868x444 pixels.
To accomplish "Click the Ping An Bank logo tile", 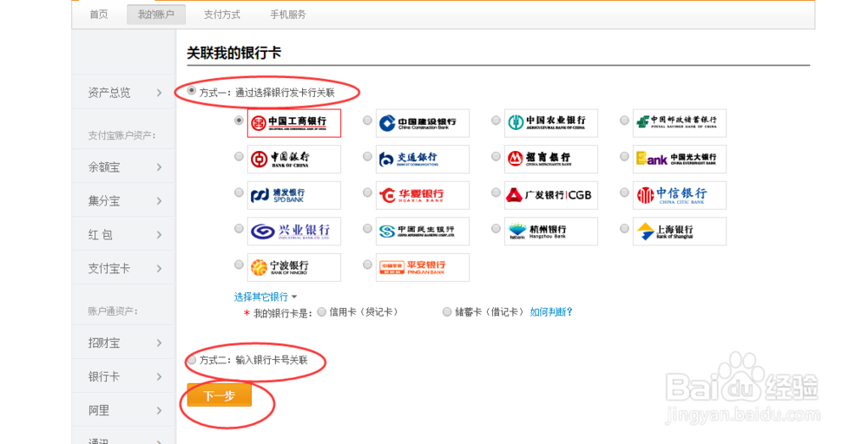I will (x=423, y=267).
